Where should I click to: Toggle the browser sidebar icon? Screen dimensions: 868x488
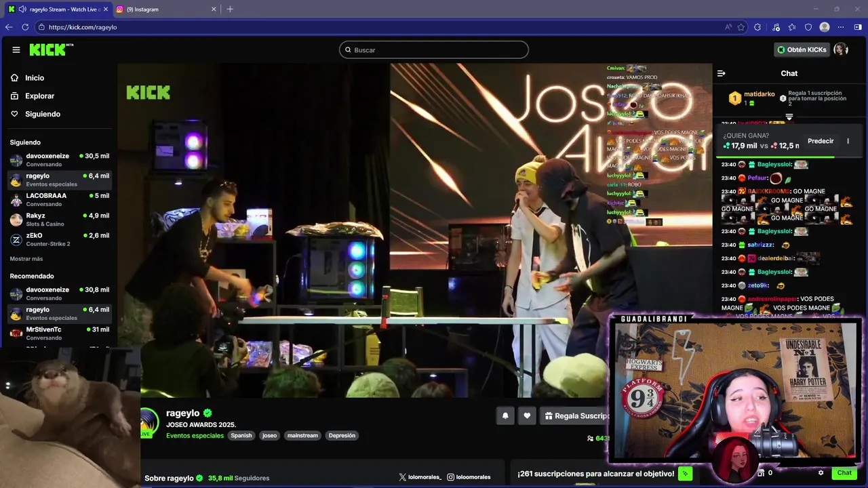858,27
